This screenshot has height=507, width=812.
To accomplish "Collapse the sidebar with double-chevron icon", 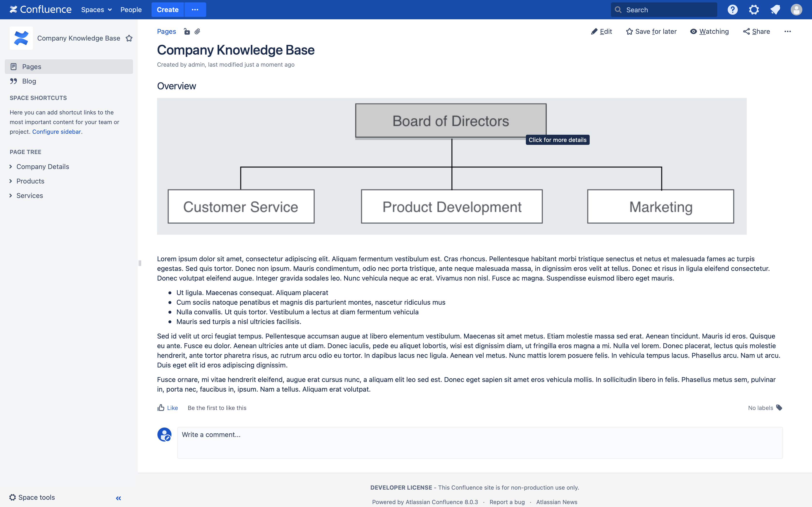I will click(x=118, y=498).
